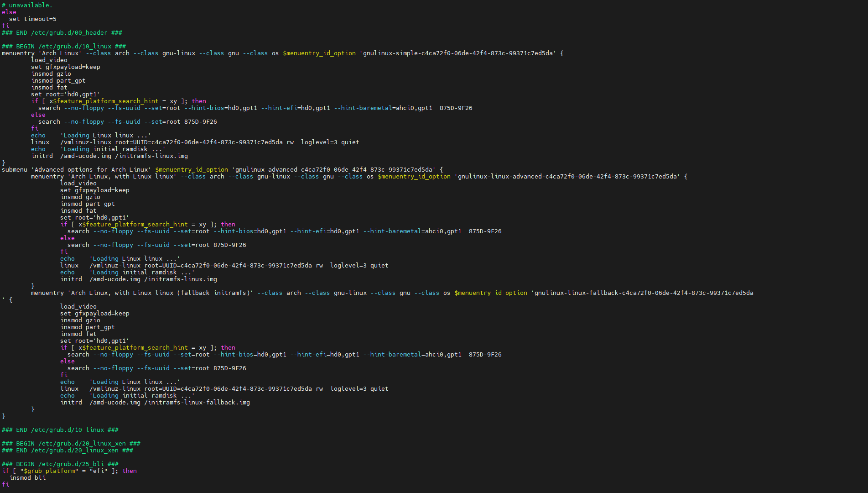The width and height of the screenshot is (868, 493).
Task: Click the "$grub_platform" variable
Action: click(49, 471)
